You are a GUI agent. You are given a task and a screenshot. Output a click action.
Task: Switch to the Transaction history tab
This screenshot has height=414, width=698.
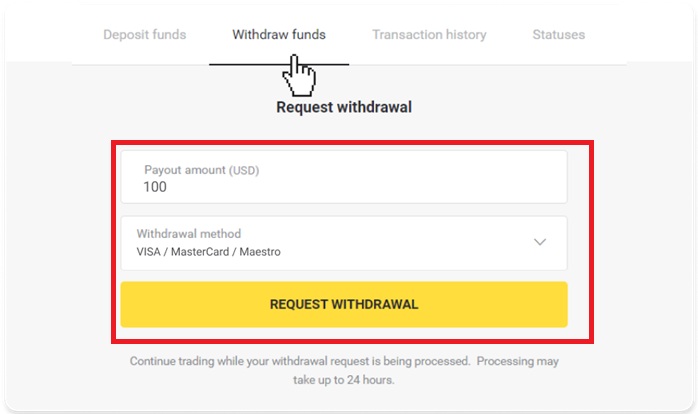coord(429,34)
